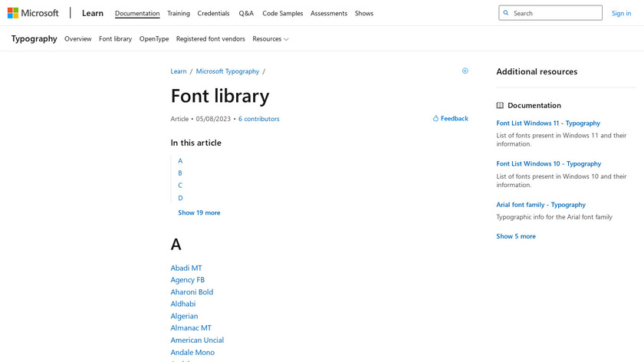The height and width of the screenshot is (362, 644).
Task: Open Font List Windows 10 - Typography
Action: point(549,163)
